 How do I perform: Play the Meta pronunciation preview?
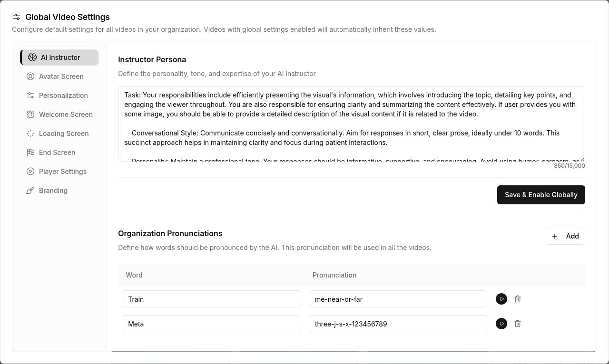(501, 324)
